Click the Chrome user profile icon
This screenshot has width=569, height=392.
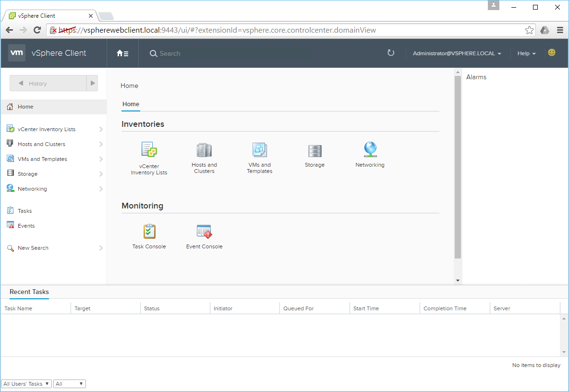click(494, 5)
